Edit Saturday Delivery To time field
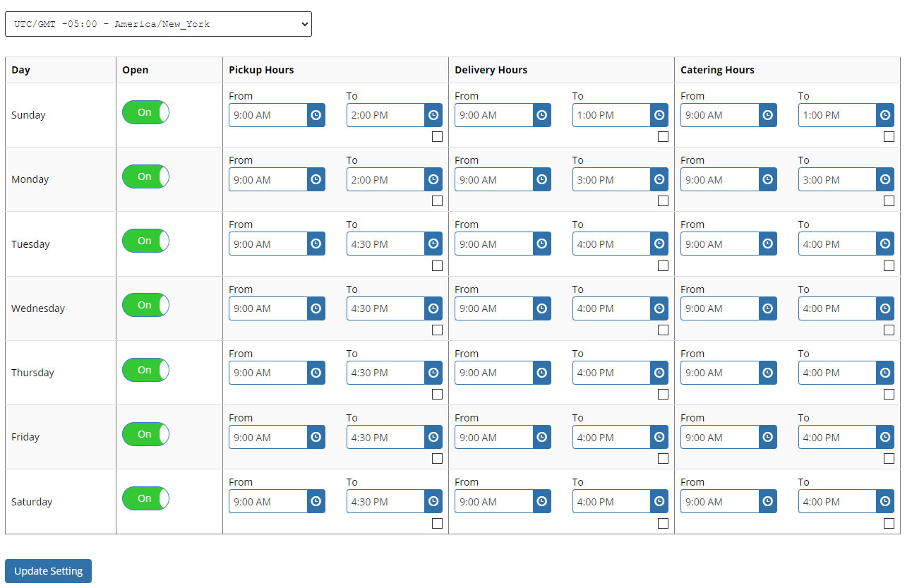The image size is (912, 588). [611, 502]
